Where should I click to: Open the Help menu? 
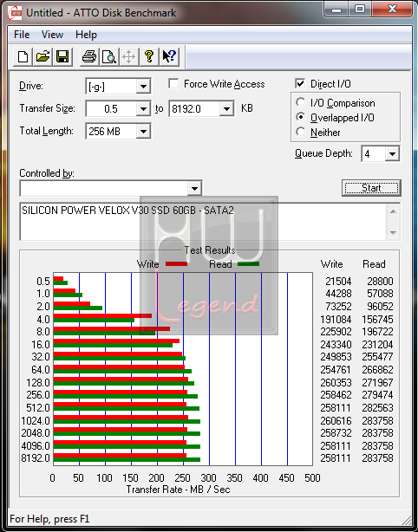(86, 35)
